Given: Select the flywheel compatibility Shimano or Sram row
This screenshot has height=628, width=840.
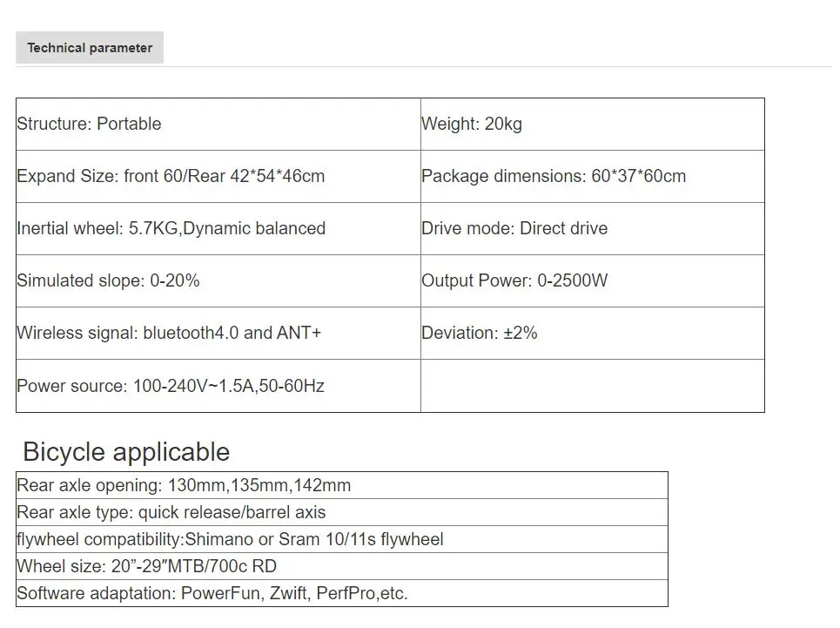Looking at the screenshot, I should pos(342,539).
